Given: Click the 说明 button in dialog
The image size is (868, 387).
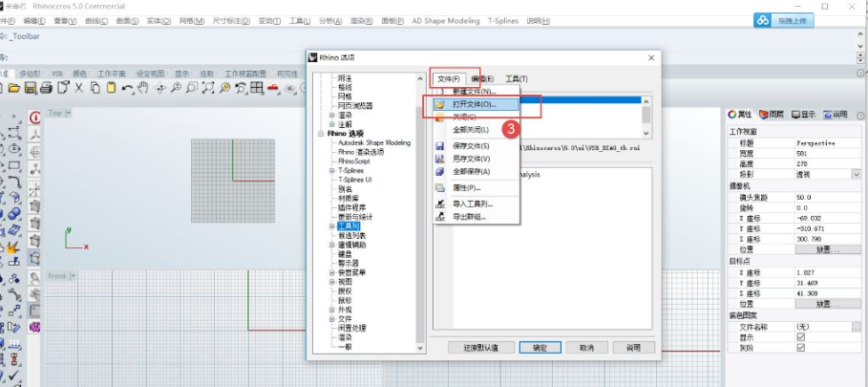Looking at the screenshot, I should click(x=633, y=348).
